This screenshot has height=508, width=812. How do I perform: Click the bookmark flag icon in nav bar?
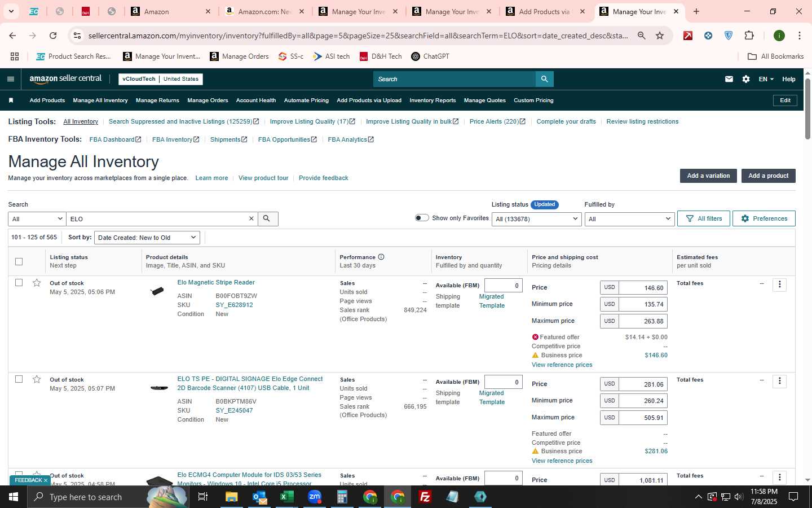tap(11, 100)
